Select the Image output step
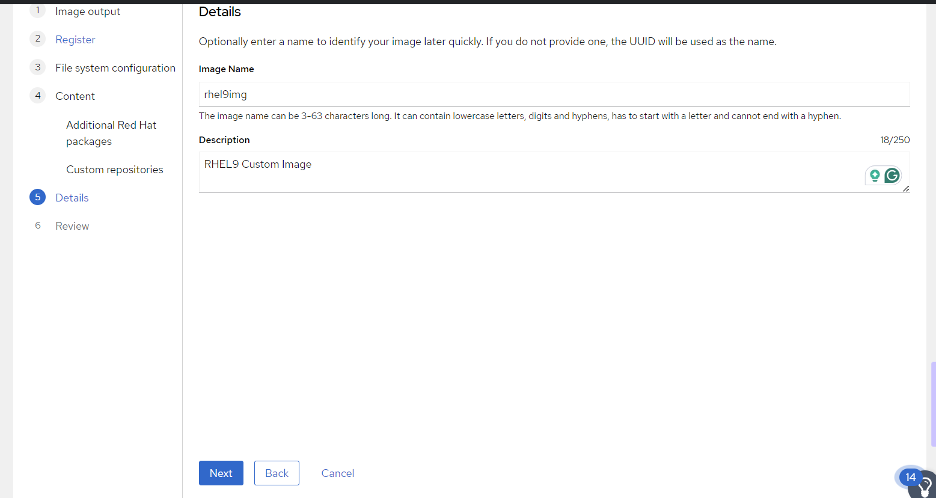The height and width of the screenshot is (498, 936). tap(88, 11)
